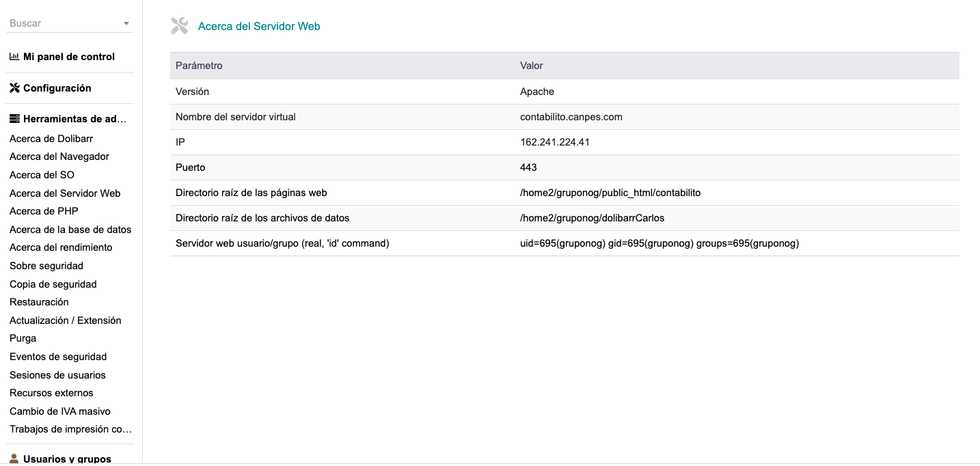Open Copia de seguridad
980x466 pixels.
[53, 284]
